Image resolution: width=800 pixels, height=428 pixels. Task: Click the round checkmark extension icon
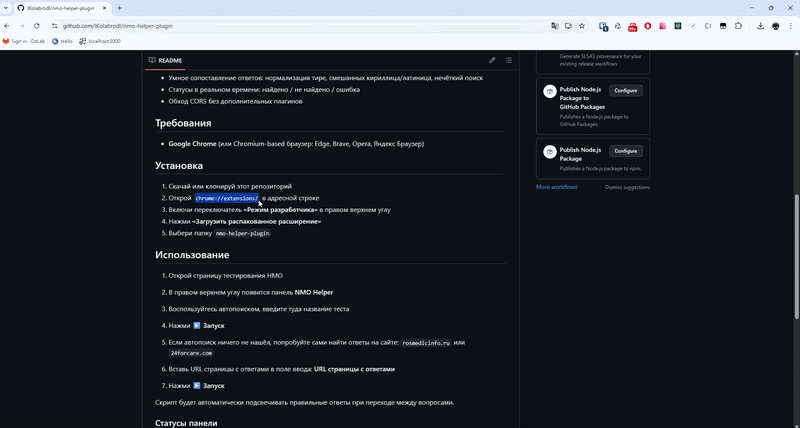pos(693,26)
